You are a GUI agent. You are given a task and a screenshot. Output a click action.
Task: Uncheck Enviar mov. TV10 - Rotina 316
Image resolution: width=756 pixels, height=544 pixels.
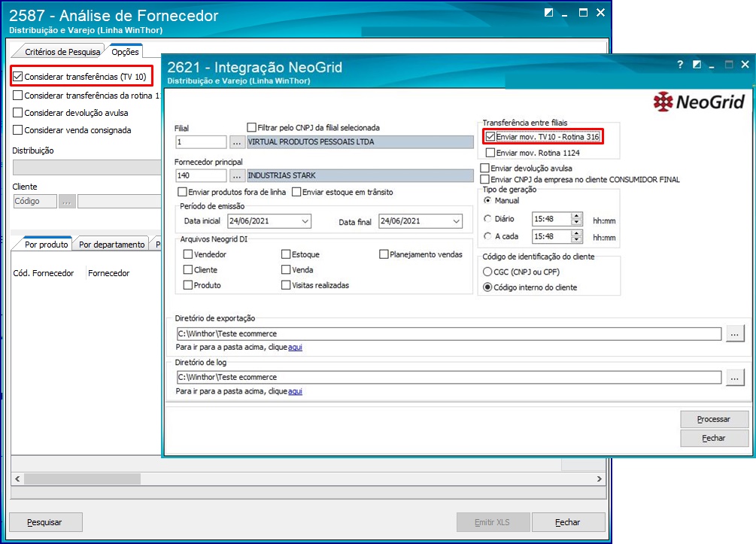[x=490, y=136]
